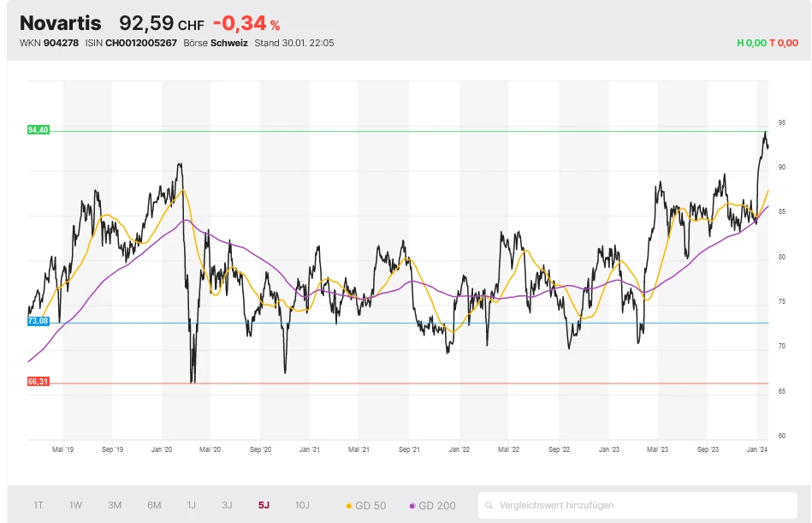Click the red 66,31 low price marker
The height and width of the screenshot is (523, 812).
click(39, 382)
